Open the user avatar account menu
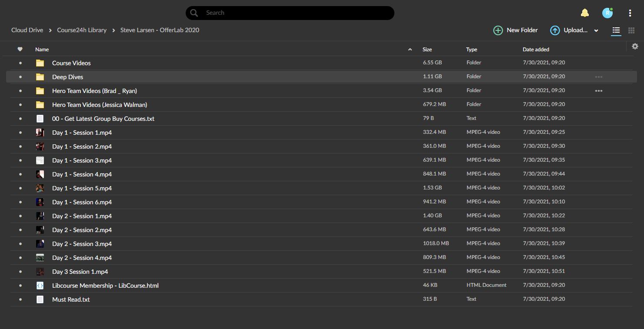Screen dimensions: 644x329 pyautogui.click(x=607, y=13)
